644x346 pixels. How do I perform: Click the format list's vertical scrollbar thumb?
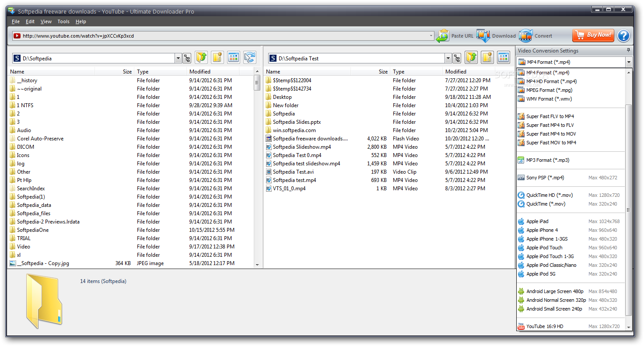pyautogui.click(x=629, y=210)
